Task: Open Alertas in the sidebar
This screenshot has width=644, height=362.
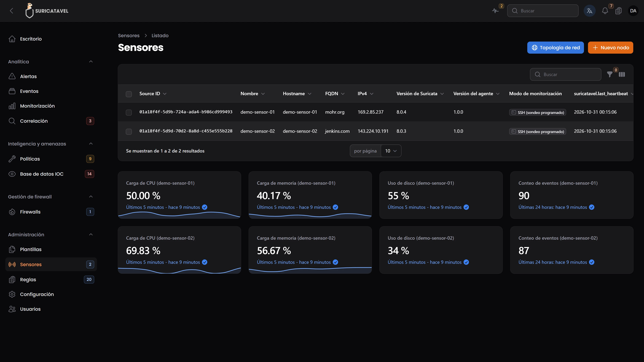Action: (x=51, y=76)
